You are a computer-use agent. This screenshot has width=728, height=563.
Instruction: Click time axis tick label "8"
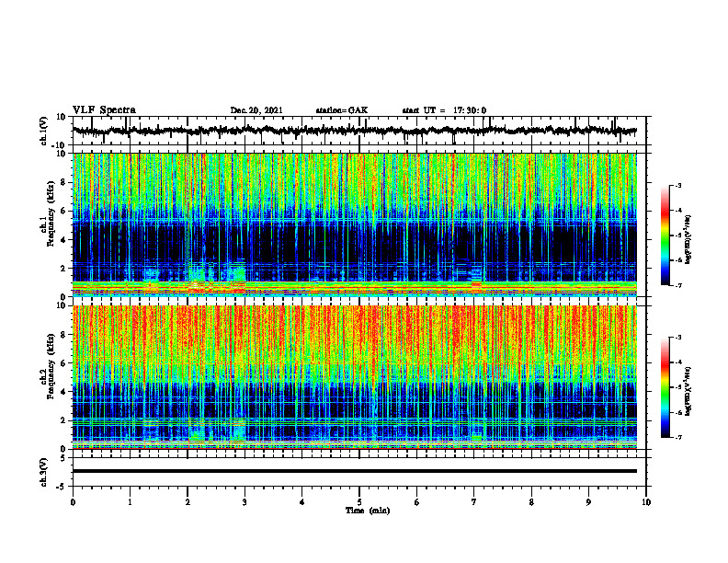point(531,502)
